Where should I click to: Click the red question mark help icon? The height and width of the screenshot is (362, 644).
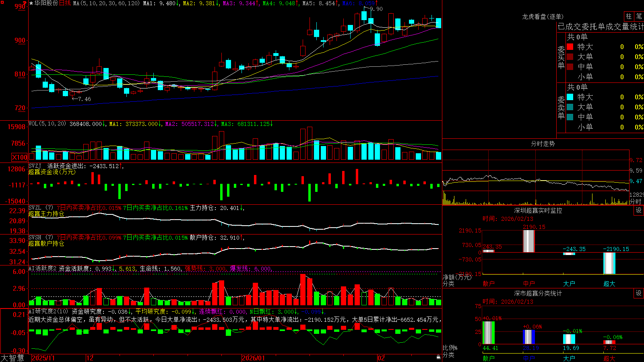(25, 3)
